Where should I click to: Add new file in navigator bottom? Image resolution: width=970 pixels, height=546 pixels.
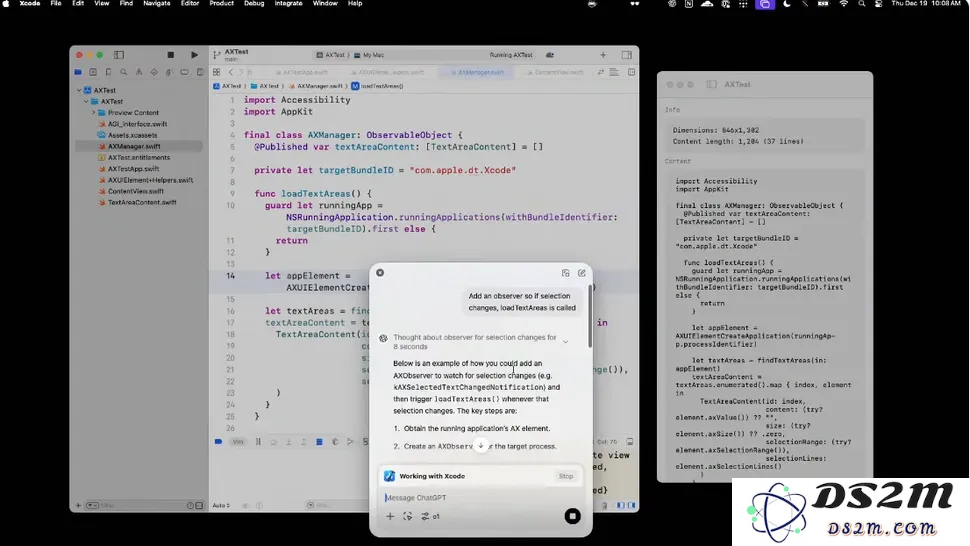click(x=79, y=505)
